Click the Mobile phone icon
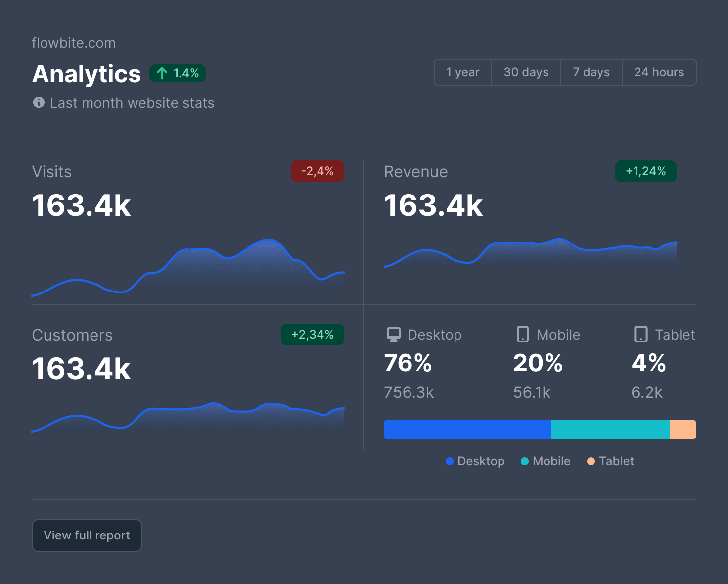The image size is (728, 584). coord(522,335)
